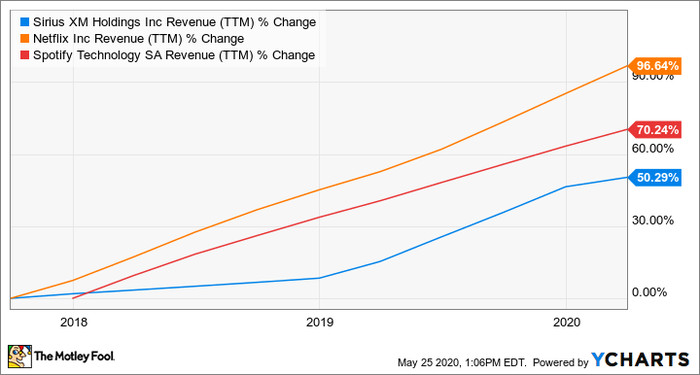Select the Netflix Inc Revenue legend label
Image resolution: width=700 pixels, height=375 pixels.
pyautogui.click(x=138, y=39)
